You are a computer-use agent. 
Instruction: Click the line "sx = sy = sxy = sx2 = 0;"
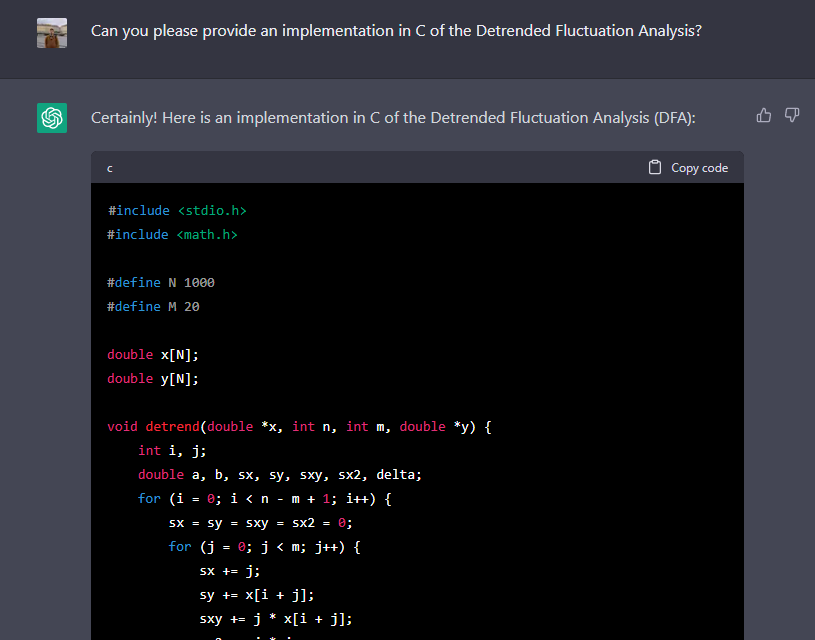(260, 523)
